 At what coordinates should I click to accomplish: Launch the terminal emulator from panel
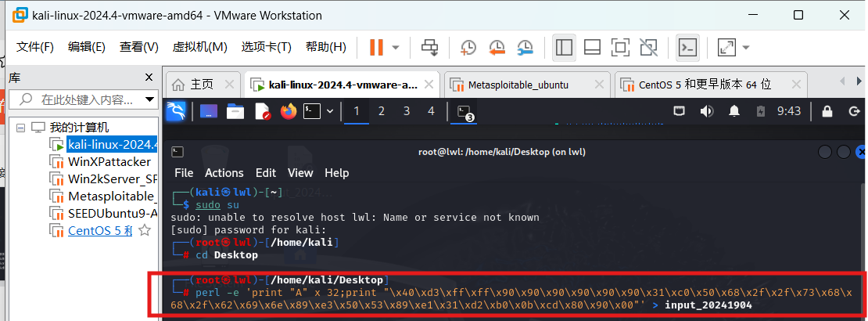[x=312, y=111]
